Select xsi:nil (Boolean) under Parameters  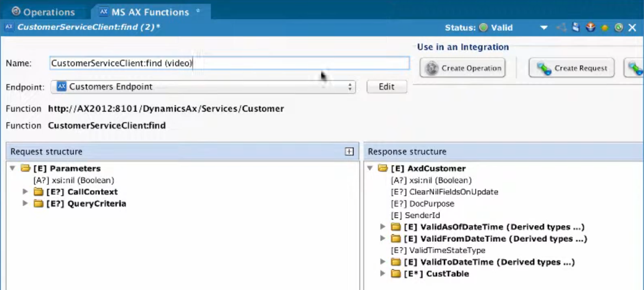74,180
